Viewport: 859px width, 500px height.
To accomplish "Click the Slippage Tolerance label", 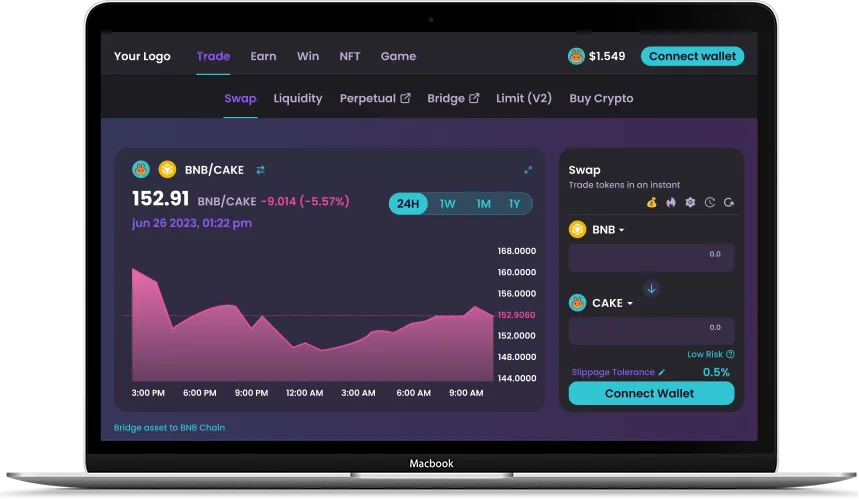I will pos(613,372).
